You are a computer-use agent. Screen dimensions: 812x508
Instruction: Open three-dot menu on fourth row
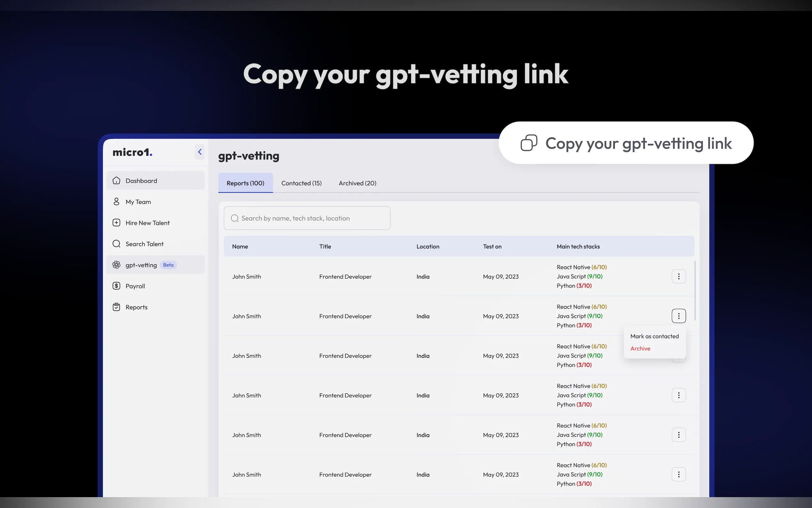pos(678,395)
